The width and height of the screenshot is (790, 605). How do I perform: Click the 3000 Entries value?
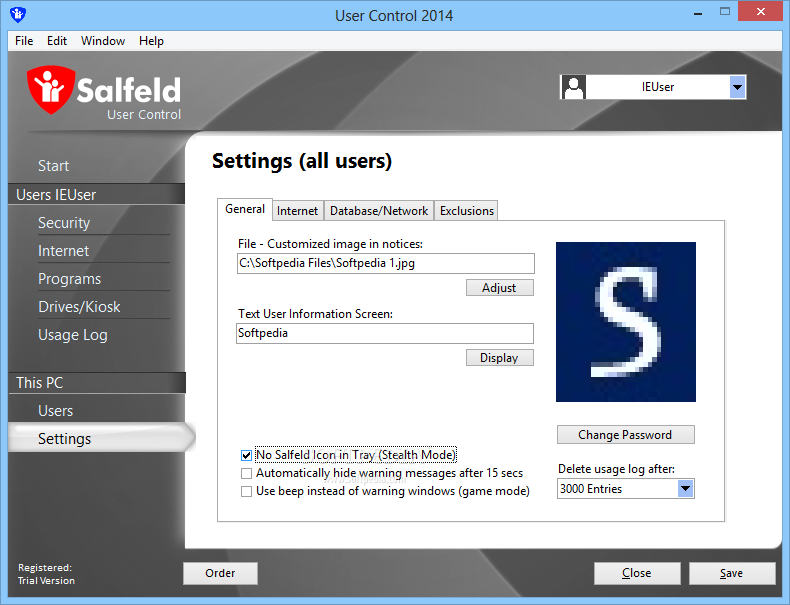coord(591,489)
